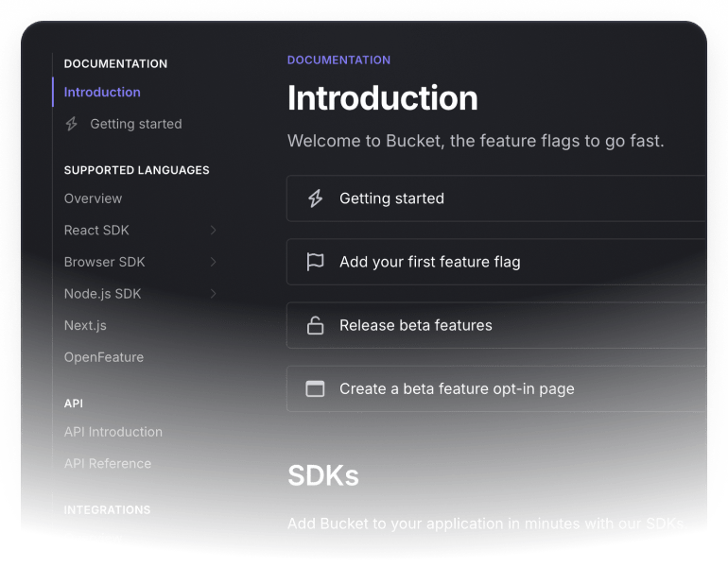Open the Getting started card
The height and width of the screenshot is (584, 728).
[x=496, y=198]
